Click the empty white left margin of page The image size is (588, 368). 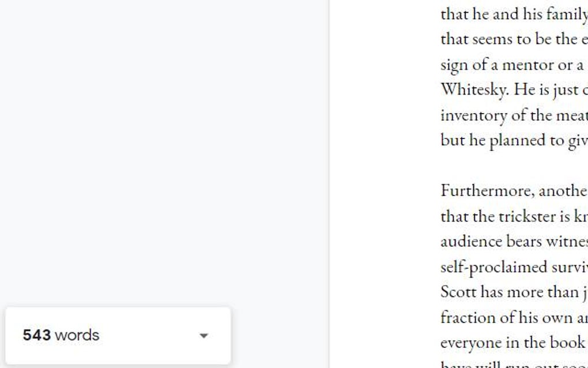(385, 184)
